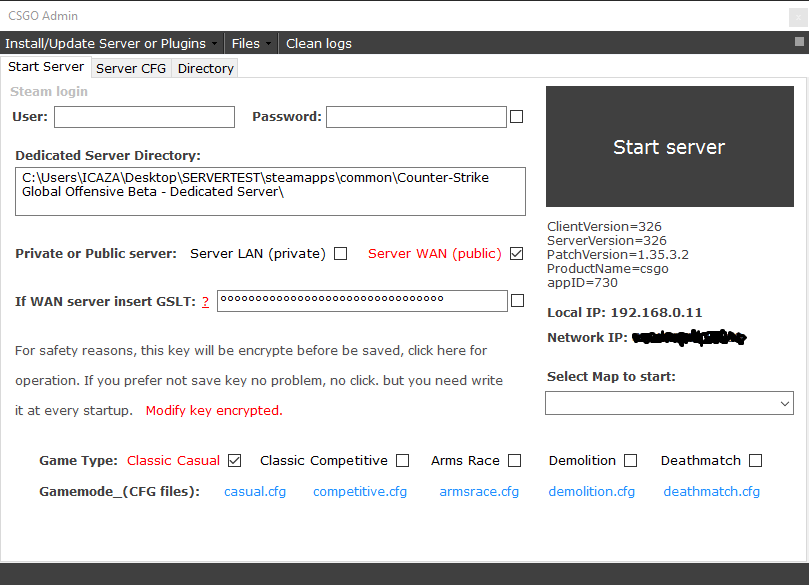Check the Demolition checkbox

coord(630,460)
